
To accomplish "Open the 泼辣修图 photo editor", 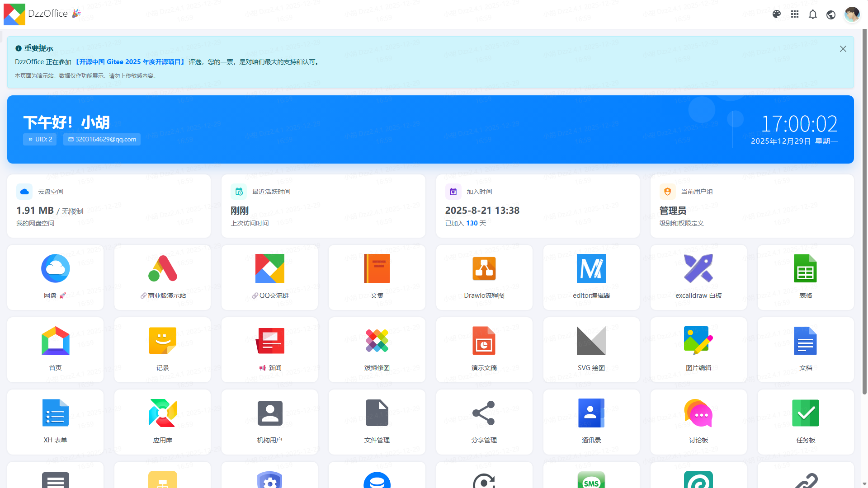I will (377, 349).
